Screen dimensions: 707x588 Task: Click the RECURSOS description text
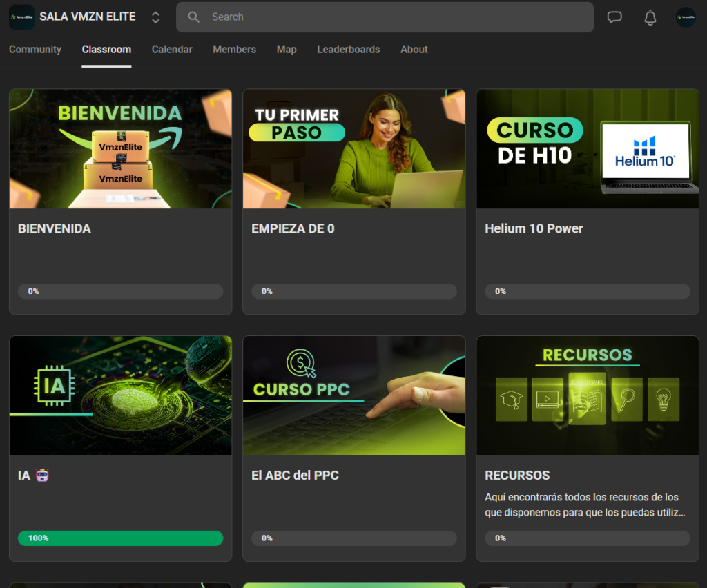pyautogui.click(x=585, y=504)
